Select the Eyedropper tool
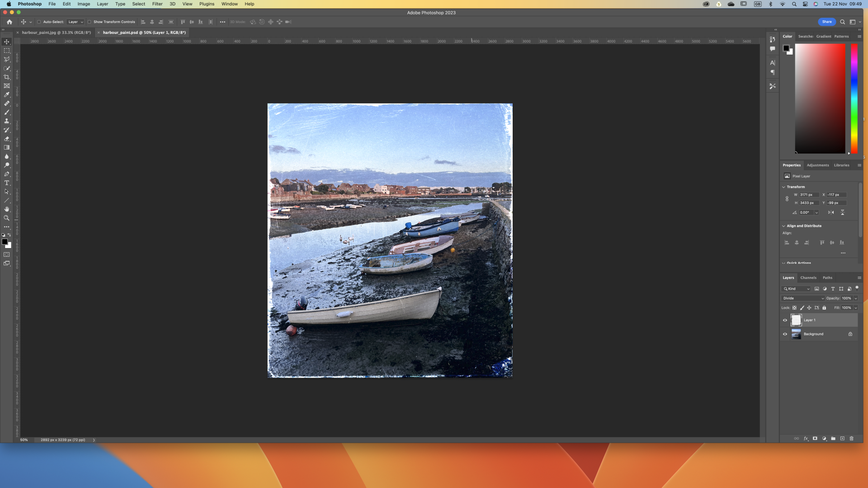 pyautogui.click(x=7, y=95)
